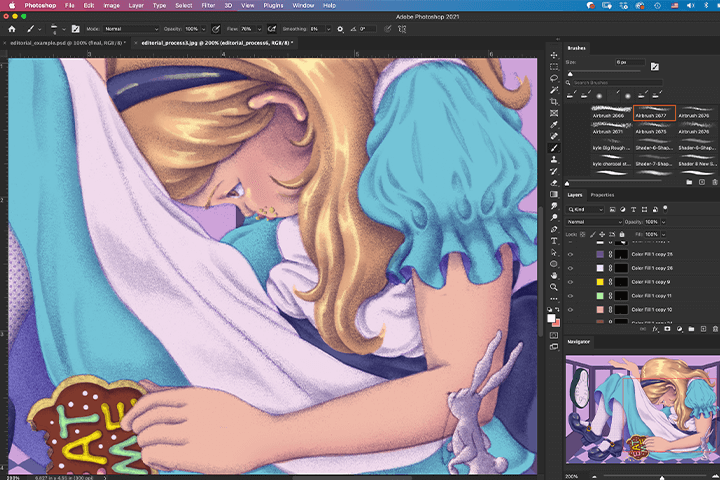Open the layer filter Kind dropdown
720x480 pixels.
(x=586, y=209)
